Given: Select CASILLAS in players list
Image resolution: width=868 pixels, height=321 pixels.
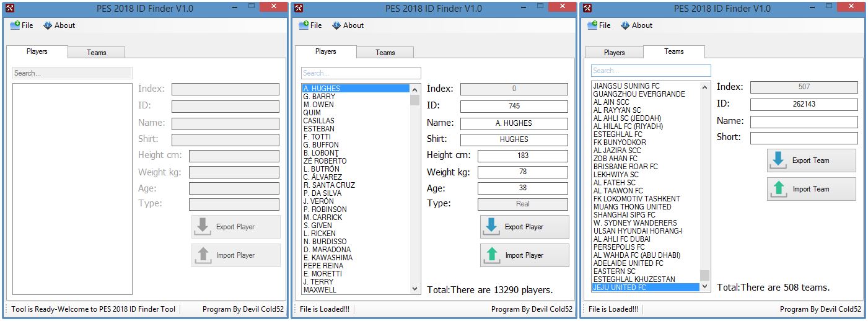Looking at the screenshot, I should click(356, 121).
